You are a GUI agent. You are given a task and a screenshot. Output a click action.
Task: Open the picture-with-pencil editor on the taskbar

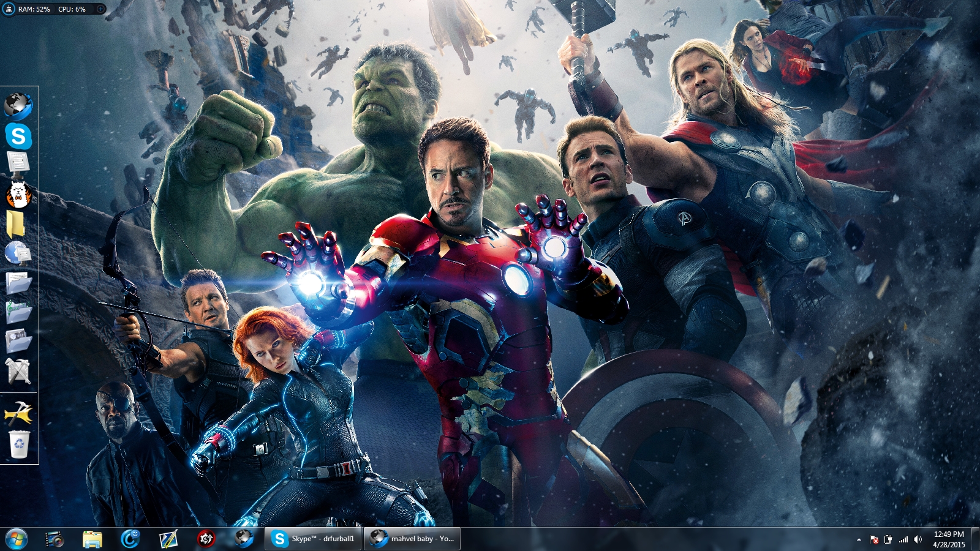pyautogui.click(x=168, y=539)
